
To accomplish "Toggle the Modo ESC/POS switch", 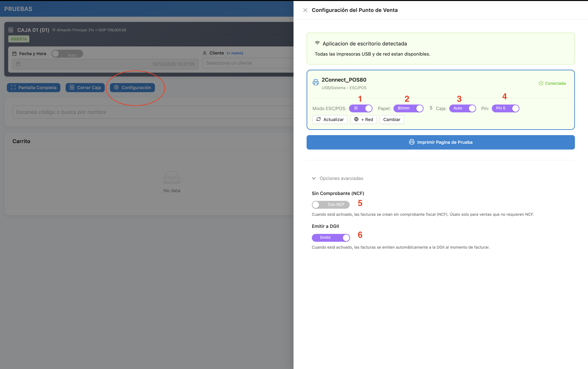I will tap(361, 108).
